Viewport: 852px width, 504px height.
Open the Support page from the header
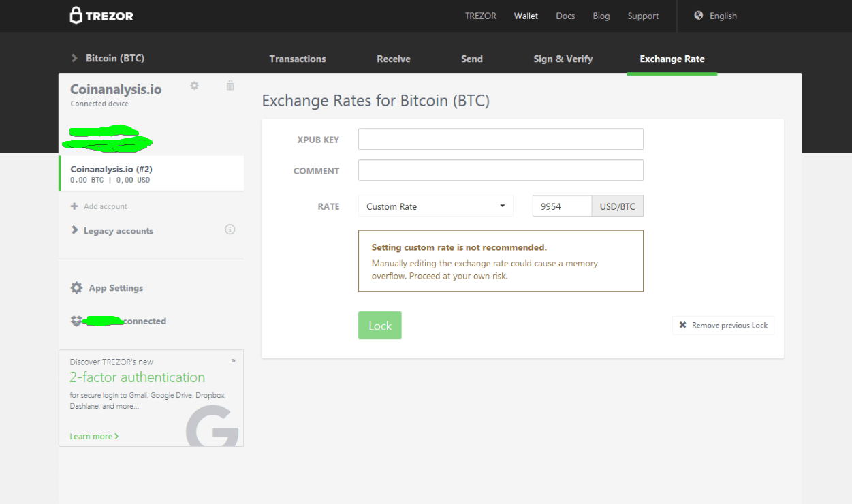coord(643,15)
